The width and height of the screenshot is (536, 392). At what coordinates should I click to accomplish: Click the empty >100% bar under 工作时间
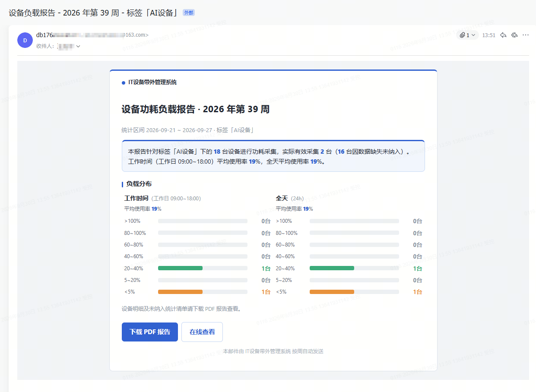click(203, 221)
